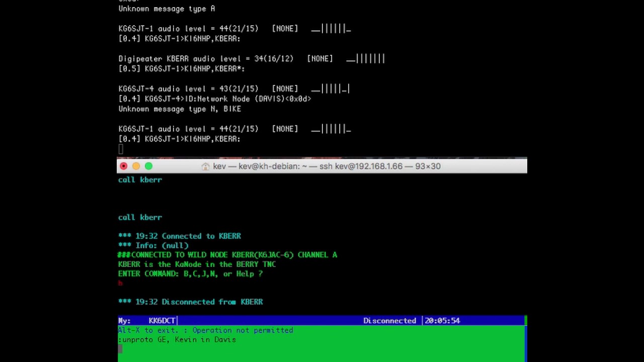Image resolution: width=644 pixels, height=362 pixels.
Task: Click '*** 19:32 Disconnected from KBERR' line
Action: [x=190, y=302]
